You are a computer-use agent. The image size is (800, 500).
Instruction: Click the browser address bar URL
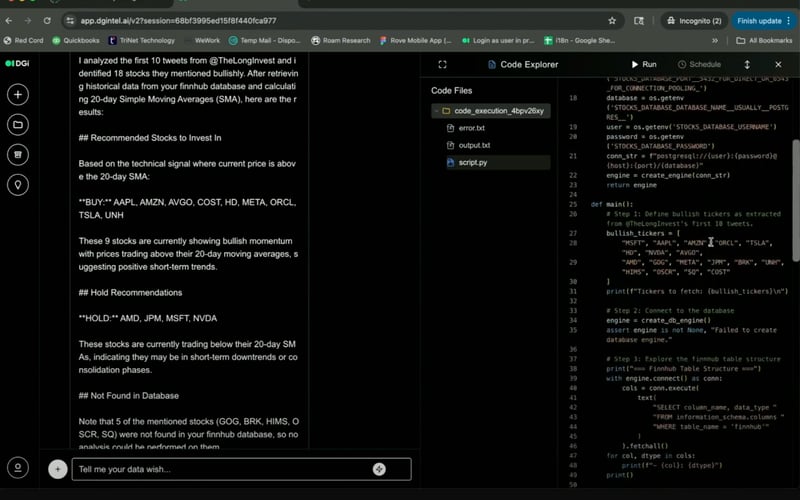(x=179, y=21)
